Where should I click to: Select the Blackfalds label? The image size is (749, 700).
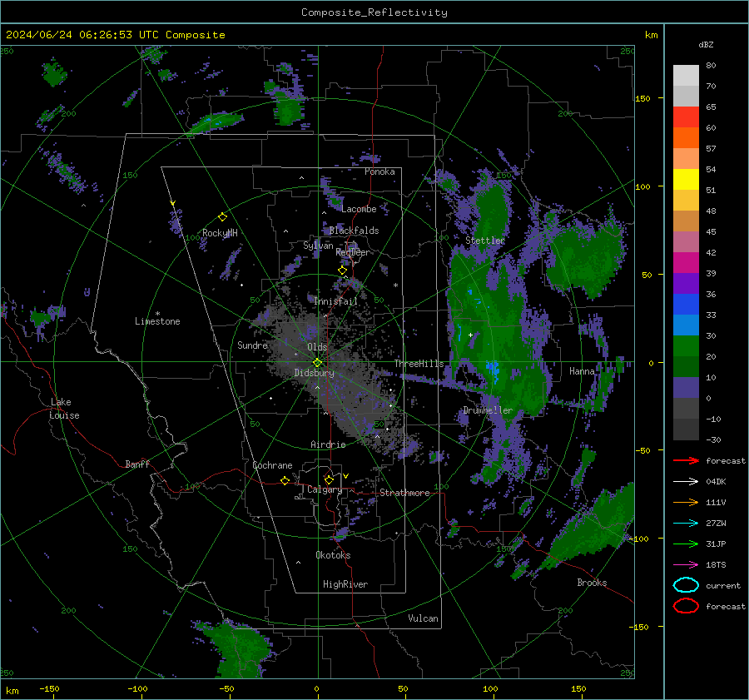(354, 231)
